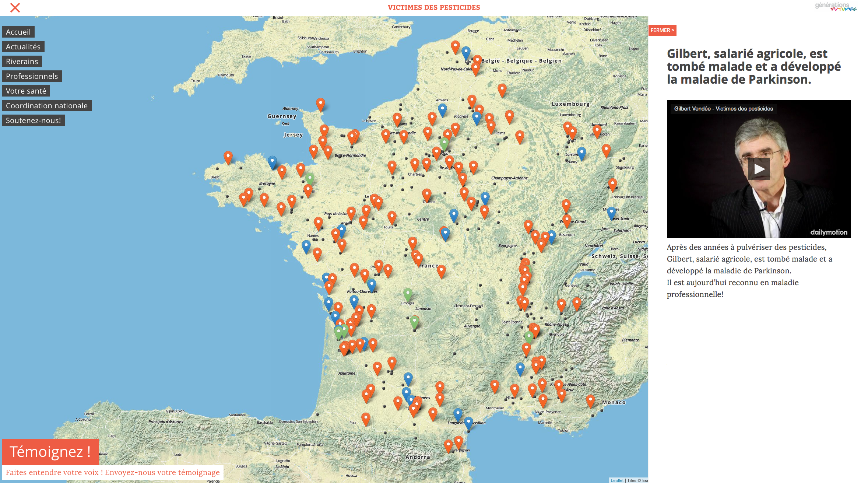Select the blue marker near Amiens
Screen dimensions: 868x483
(442, 110)
